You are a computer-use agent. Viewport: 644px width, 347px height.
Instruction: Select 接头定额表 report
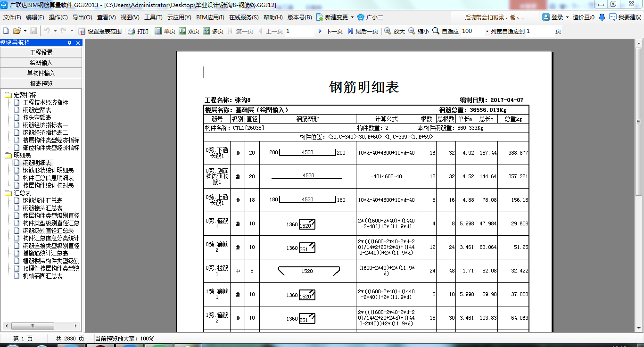37,117
